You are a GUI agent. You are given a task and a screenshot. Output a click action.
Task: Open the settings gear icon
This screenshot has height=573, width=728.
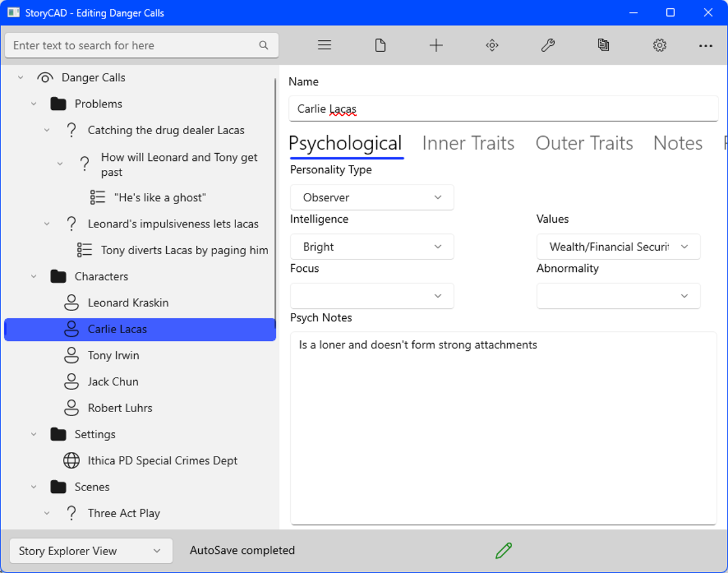pos(659,46)
